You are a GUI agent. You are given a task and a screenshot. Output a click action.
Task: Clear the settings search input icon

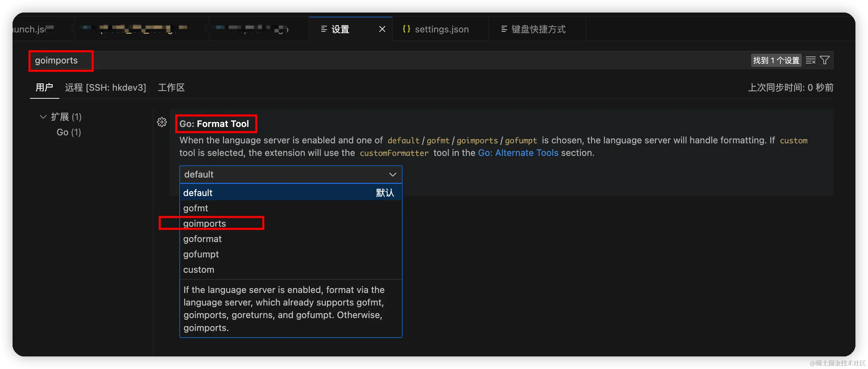coord(810,60)
